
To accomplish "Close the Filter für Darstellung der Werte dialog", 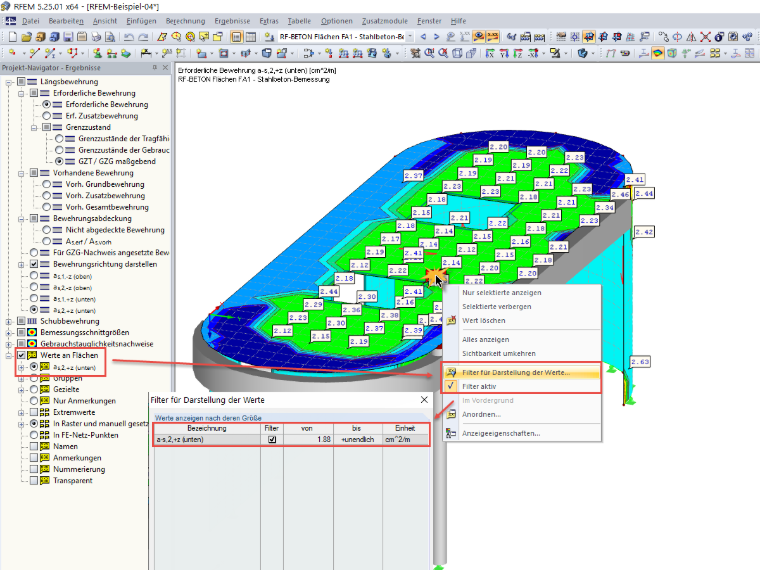I will [424, 400].
